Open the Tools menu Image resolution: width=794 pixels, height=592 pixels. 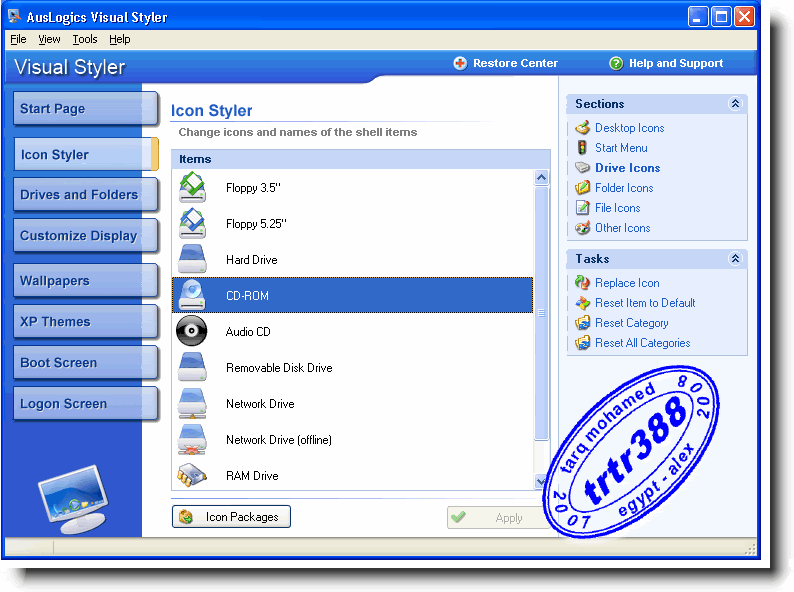(85, 40)
